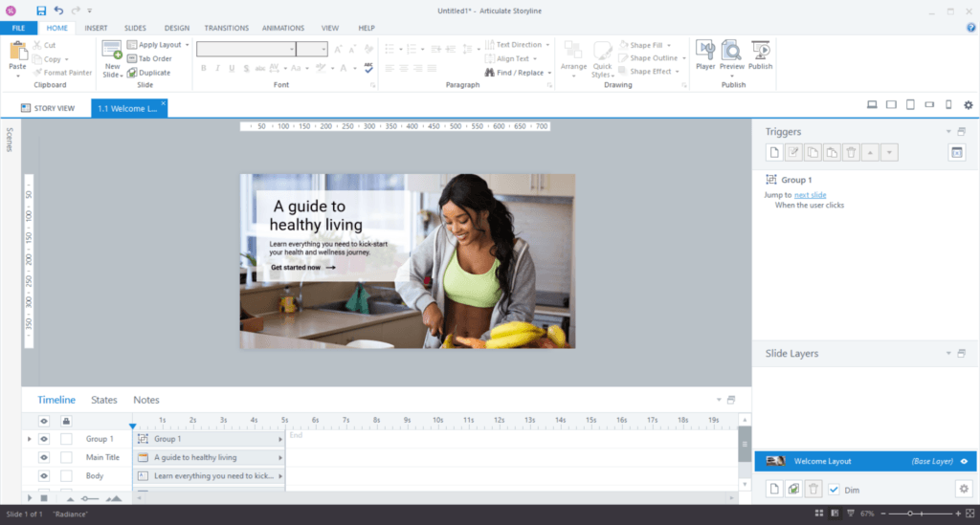Click the New Slide icon
Viewport: 980px width, 525px height.
tap(112, 52)
